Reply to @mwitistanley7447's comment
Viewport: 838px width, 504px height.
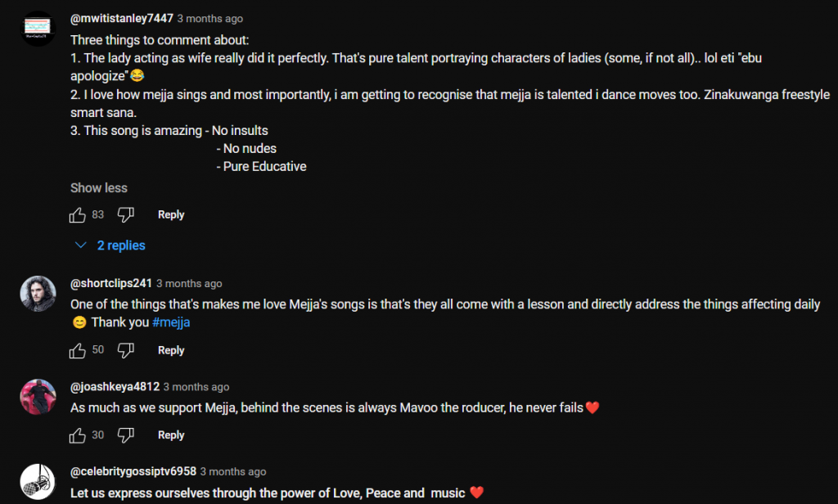point(171,215)
